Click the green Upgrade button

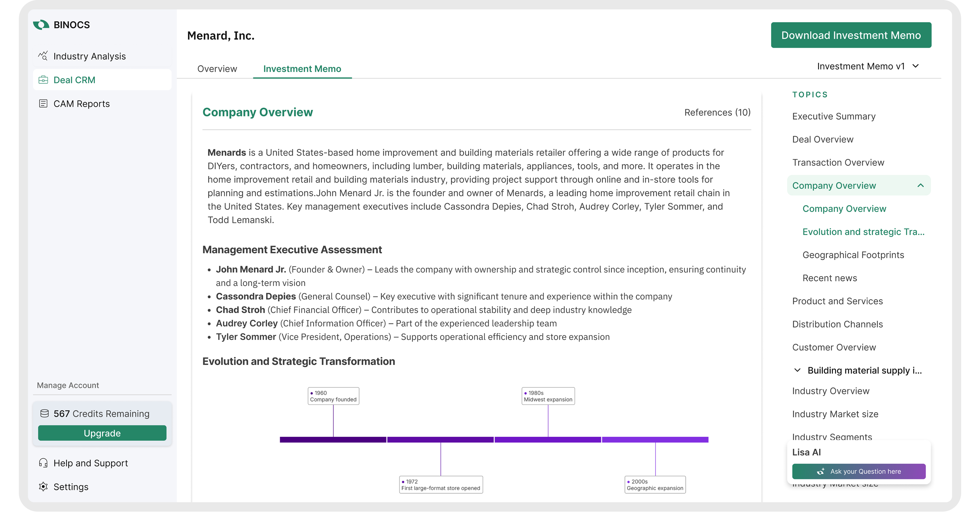coord(102,433)
